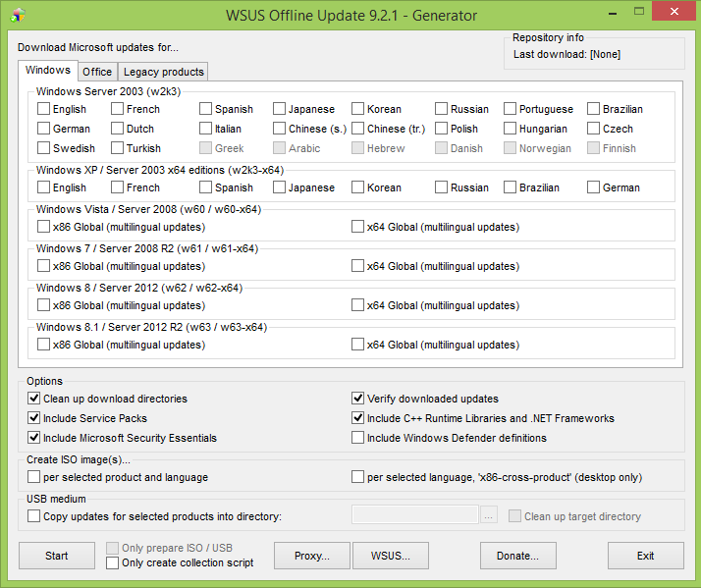Viewport: 701px width, 588px height.
Task: Disable Verify downloaded updates option
Action: tap(358, 399)
